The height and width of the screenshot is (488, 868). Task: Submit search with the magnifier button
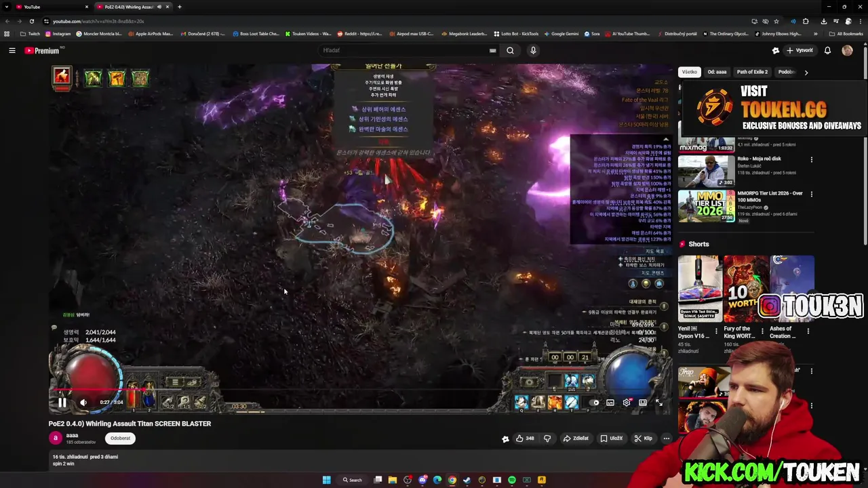[510, 50]
